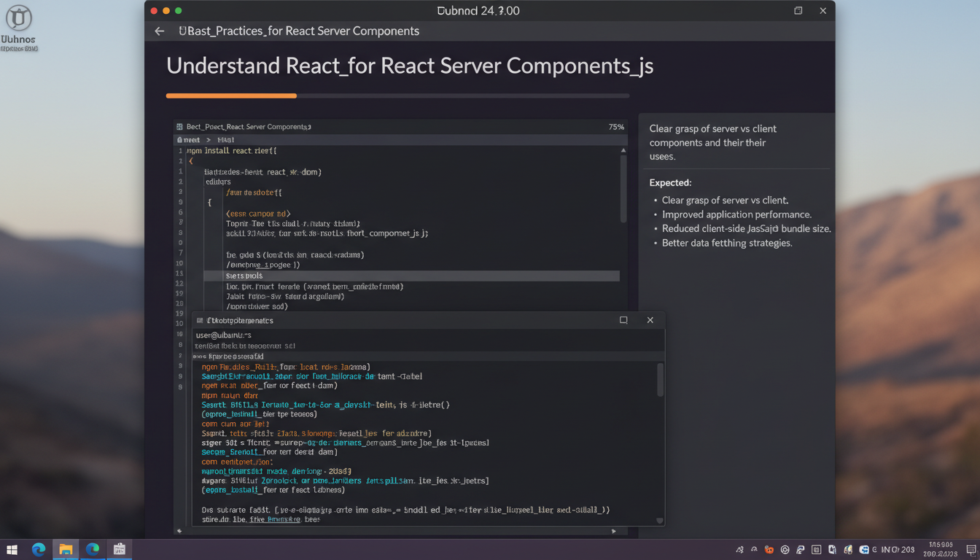Launch Edge icon between File Explorer and Store
980x560 pixels.
point(93,550)
